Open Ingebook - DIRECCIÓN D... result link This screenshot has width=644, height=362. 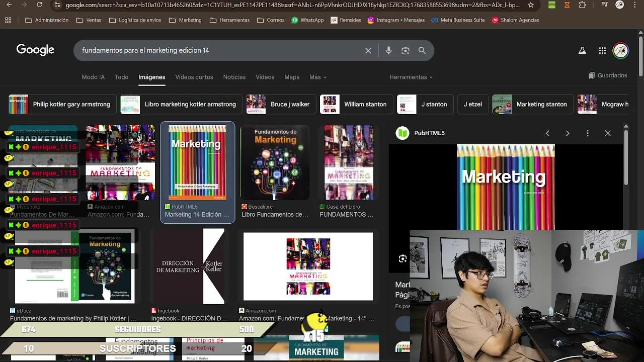click(x=189, y=318)
